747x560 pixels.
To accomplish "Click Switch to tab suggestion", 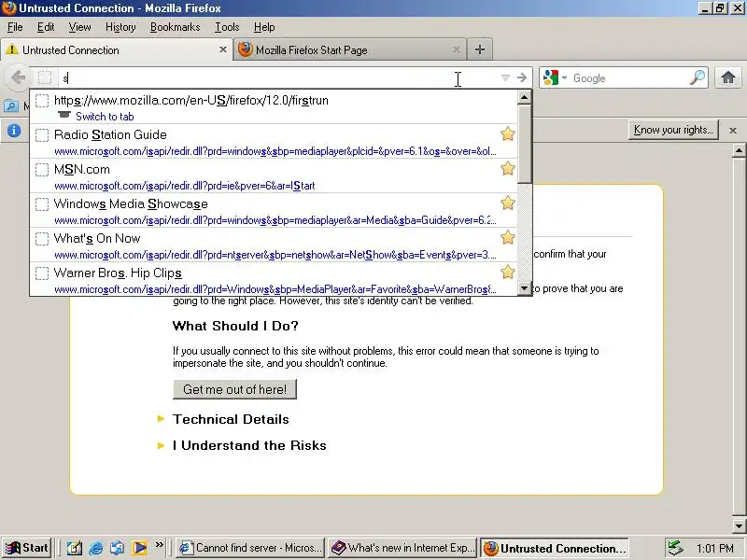I will pyautogui.click(x=105, y=117).
